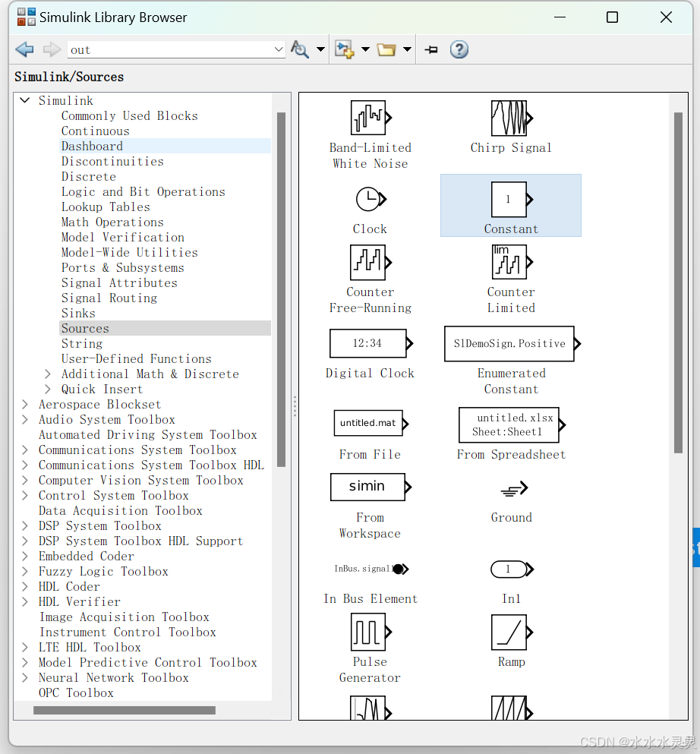Select the In1 inport block
Screen dimensions: 700x754
[x=512, y=569]
